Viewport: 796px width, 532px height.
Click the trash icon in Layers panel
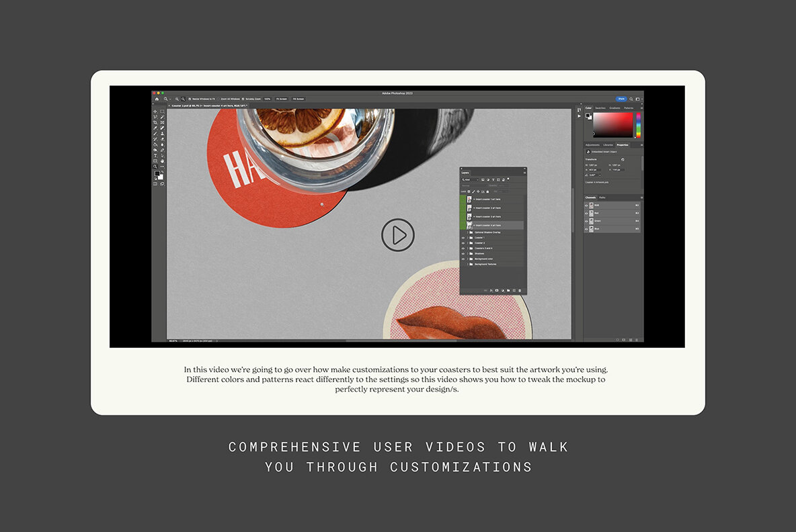click(520, 291)
